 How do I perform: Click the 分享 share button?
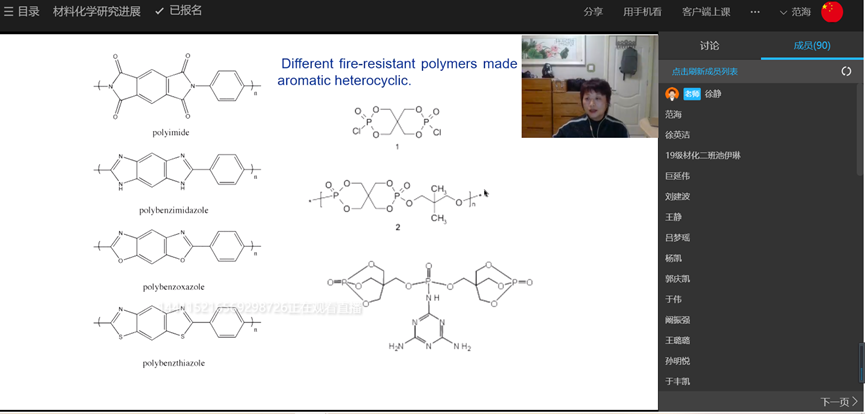pyautogui.click(x=593, y=12)
